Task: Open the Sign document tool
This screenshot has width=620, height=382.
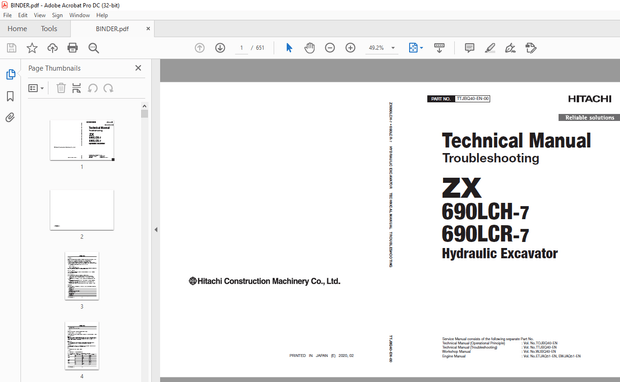Action: click(510, 48)
